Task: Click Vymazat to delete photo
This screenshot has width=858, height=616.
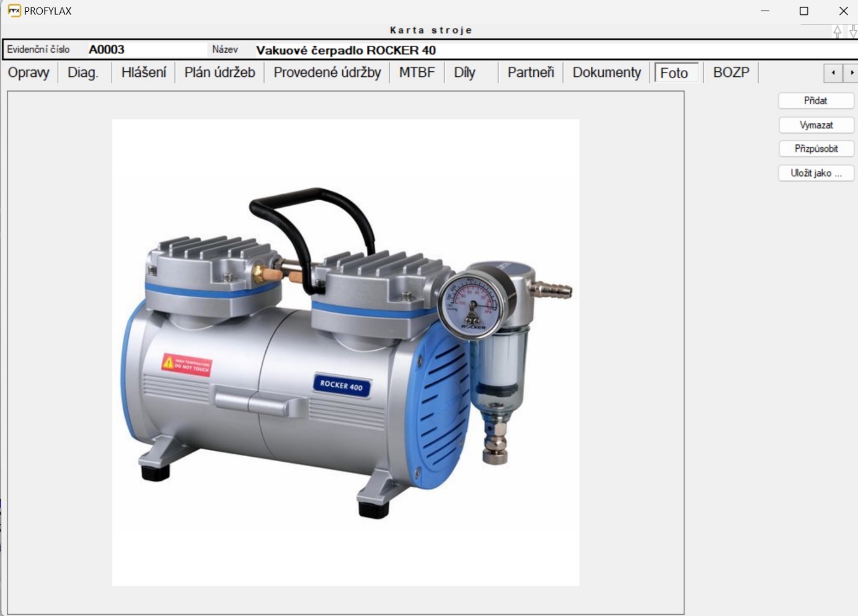Action: [816, 125]
